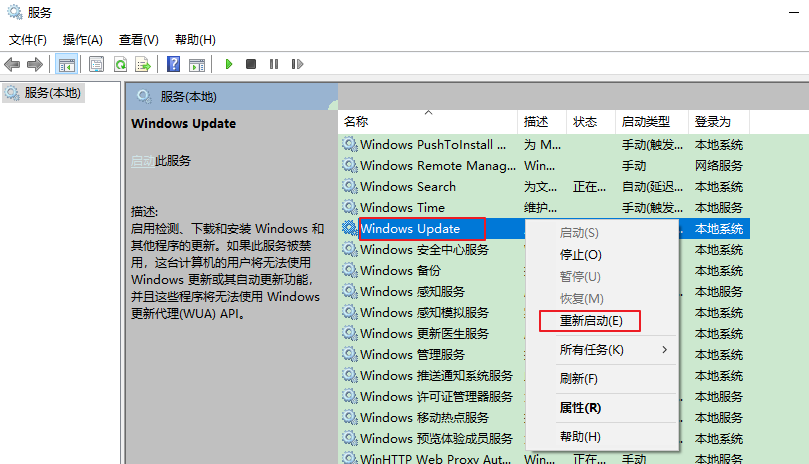Minimize the Services window
The width and height of the screenshot is (809, 464).
click(x=794, y=12)
